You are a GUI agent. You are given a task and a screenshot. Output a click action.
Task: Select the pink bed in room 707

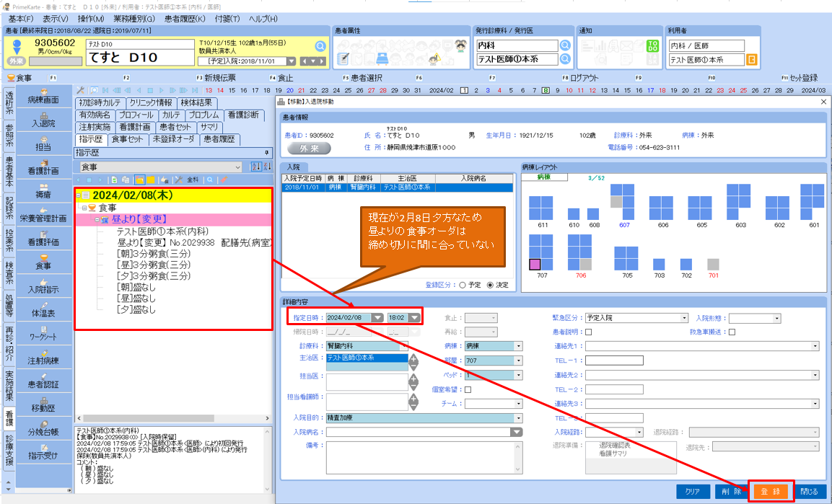[x=535, y=264]
